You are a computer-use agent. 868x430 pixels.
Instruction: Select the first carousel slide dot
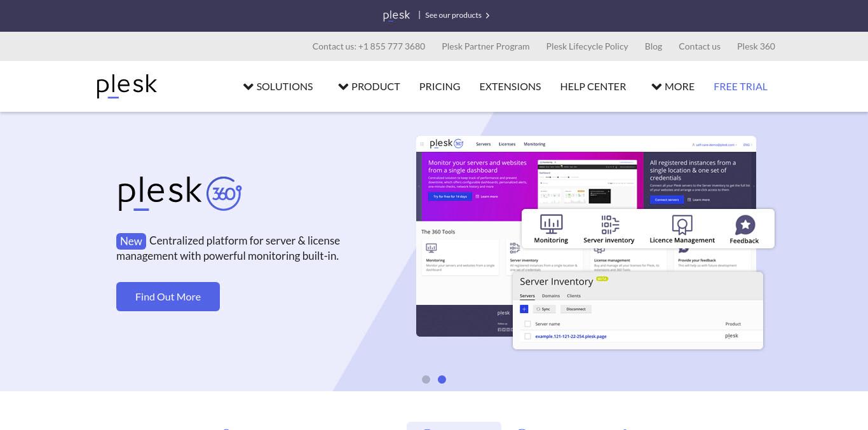(426, 379)
